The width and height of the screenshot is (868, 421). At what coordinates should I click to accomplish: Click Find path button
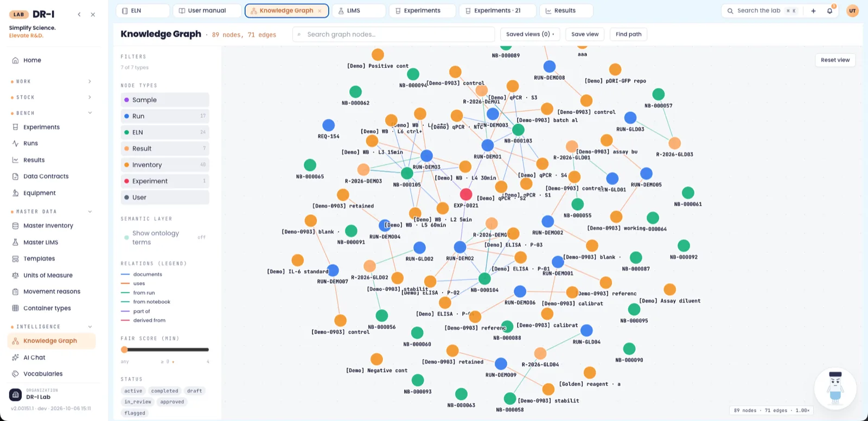[x=629, y=34]
